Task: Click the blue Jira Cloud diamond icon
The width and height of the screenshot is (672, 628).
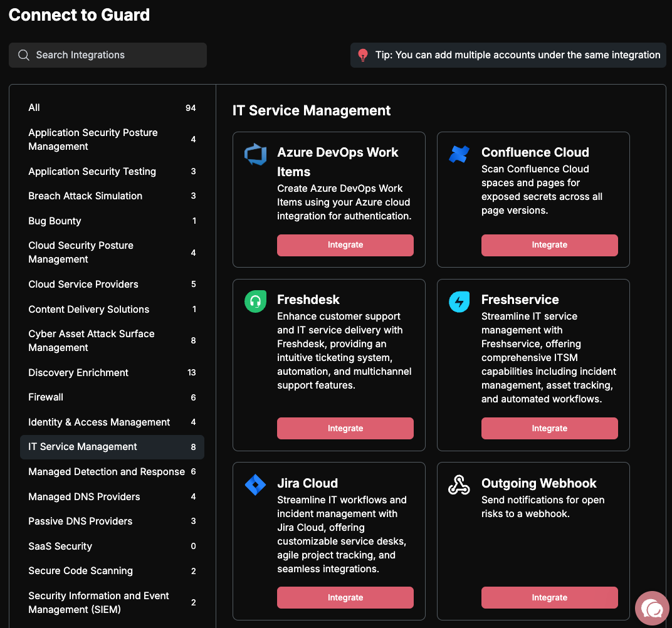Action: (255, 485)
